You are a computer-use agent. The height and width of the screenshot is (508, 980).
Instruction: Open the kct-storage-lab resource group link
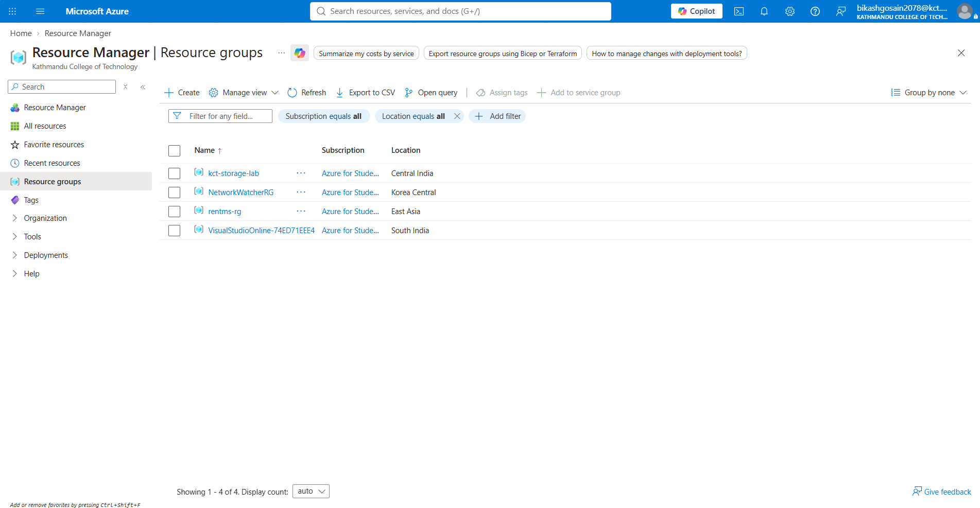point(233,173)
